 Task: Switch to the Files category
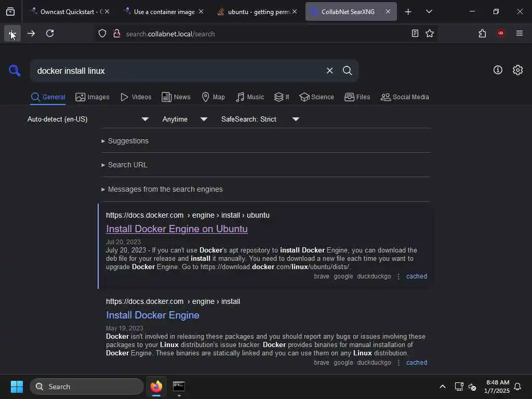pyautogui.click(x=357, y=97)
